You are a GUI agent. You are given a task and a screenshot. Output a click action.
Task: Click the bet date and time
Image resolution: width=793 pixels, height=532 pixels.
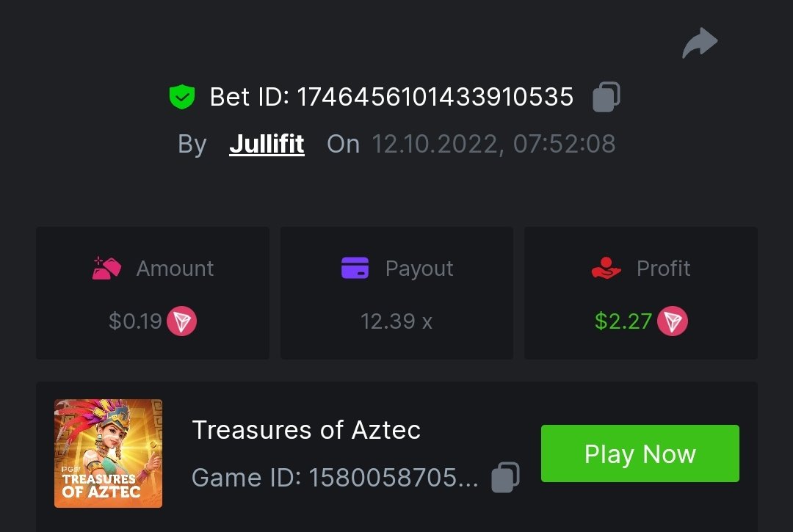point(493,144)
